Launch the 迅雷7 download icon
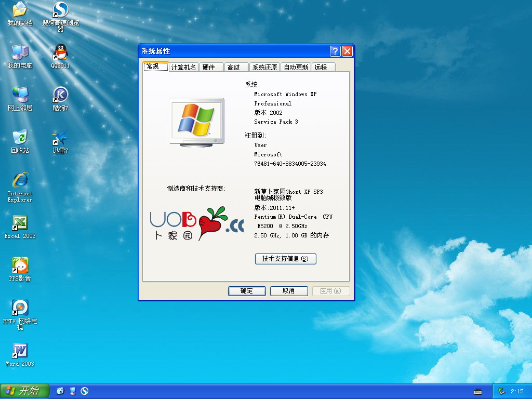This screenshot has width=532, height=399. 60,141
